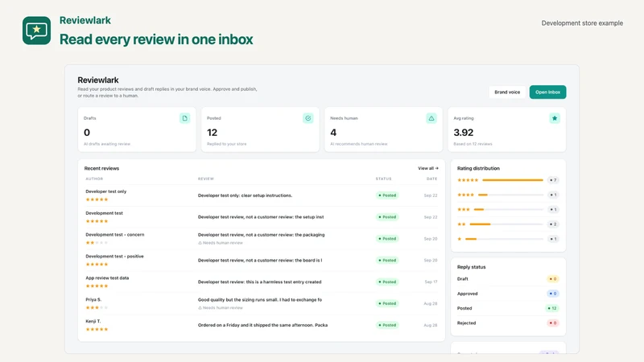
Task: Click the star rating under App review test data
Action: (x=97, y=286)
